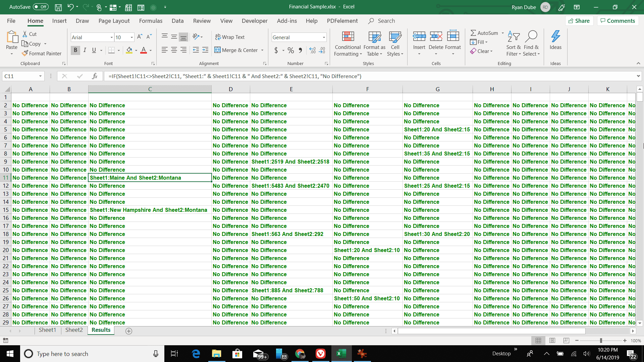The height and width of the screenshot is (362, 644).
Task: Switch to Sheet1 tab
Action: (x=47, y=330)
